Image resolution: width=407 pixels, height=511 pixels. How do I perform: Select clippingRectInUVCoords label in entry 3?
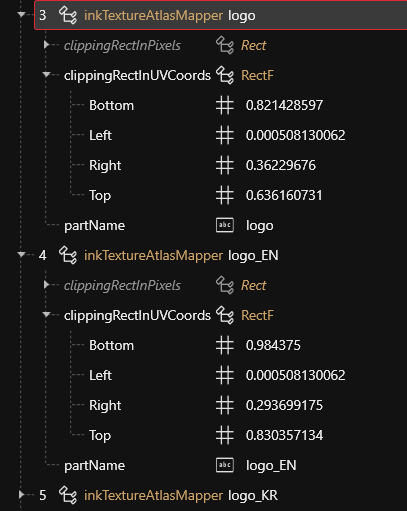[x=137, y=76]
